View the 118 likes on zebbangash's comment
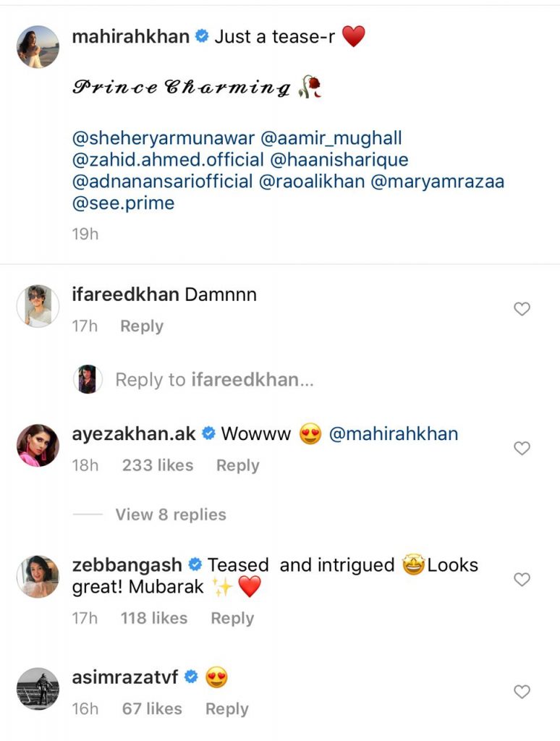560x741 pixels. 154,619
